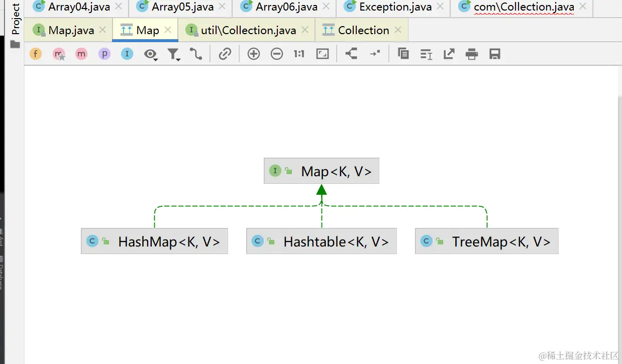This screenshot has width=622, height=364.
Task: Close the Map diagram tab
Action: 168,30
